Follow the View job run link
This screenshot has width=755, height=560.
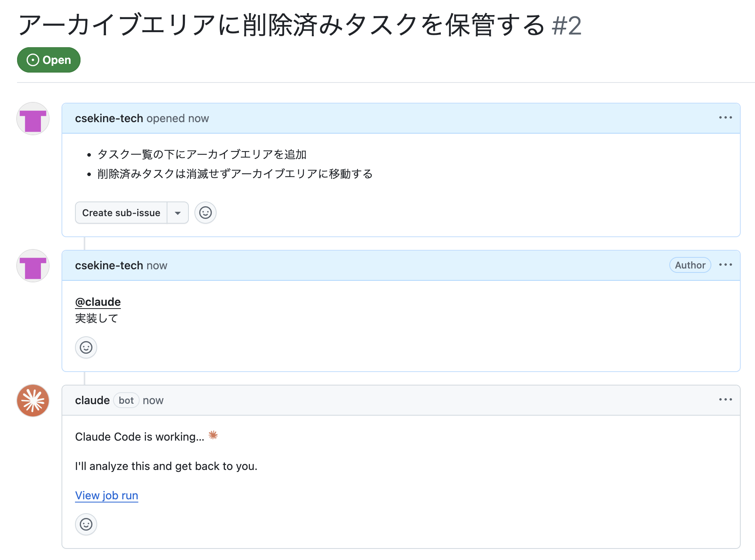click(x=106, y=495)
